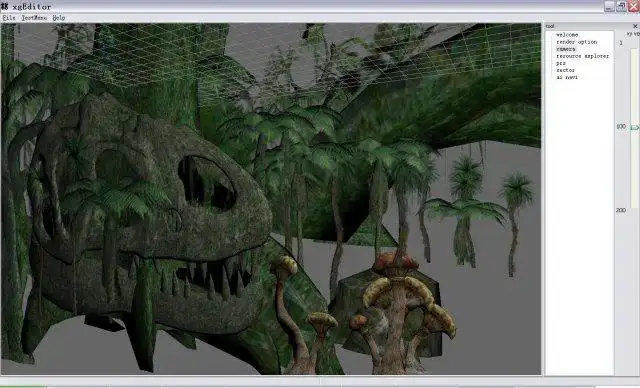Open the File menu
This screenshot has height=388, width=640.
(x=9, y=18)
